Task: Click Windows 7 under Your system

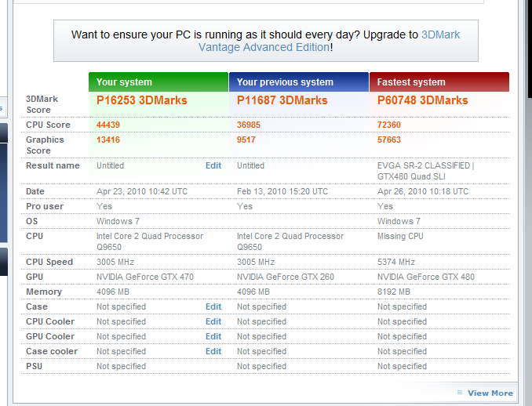Action: (x=118, y=221)
